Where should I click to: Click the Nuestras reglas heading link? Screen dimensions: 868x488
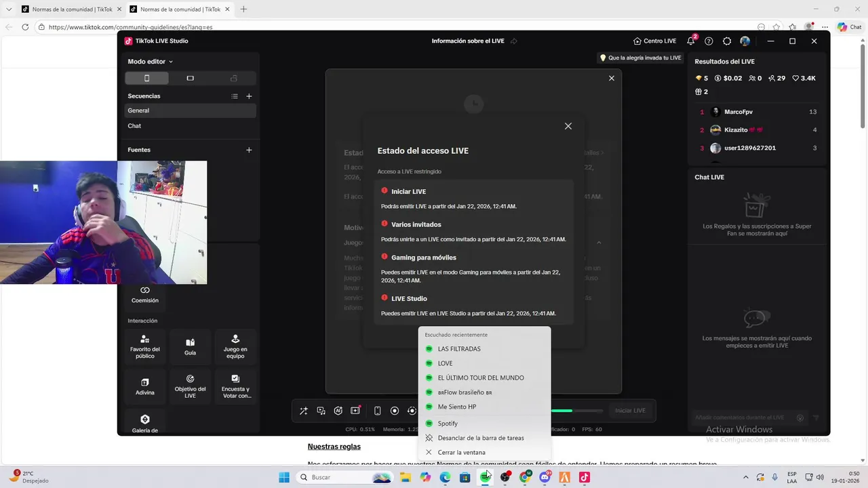click(x=334, y=447)
